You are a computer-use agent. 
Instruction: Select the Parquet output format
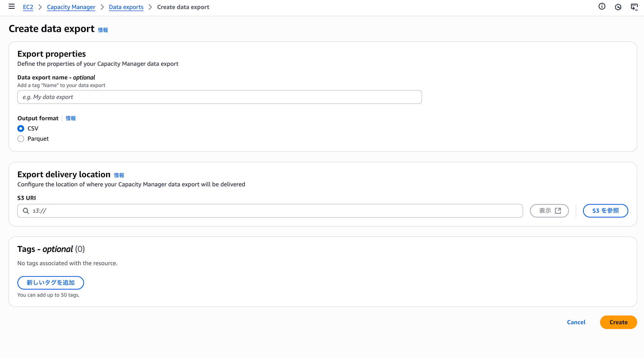[21, 139]
